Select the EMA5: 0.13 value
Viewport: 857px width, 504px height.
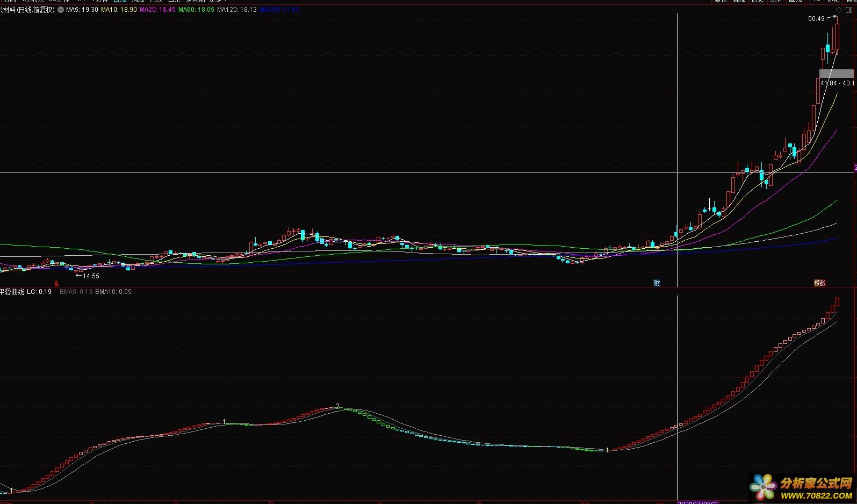click(76, 292)
